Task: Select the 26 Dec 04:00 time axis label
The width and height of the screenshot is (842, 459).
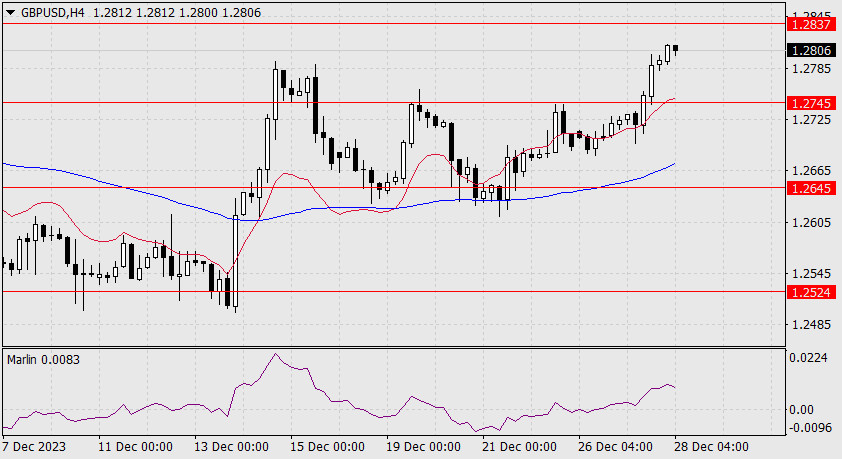Action: [615, 447]
